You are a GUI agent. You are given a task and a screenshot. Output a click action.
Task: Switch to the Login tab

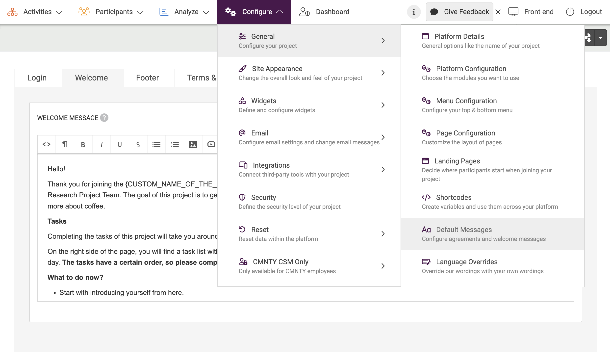(x=37, y=78)
